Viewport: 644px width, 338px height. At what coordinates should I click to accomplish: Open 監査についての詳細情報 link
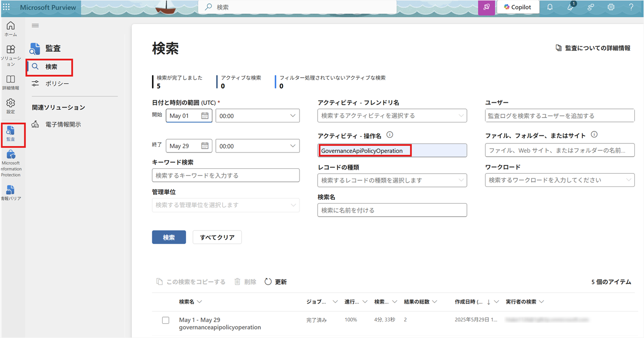(x=593, y=48)
